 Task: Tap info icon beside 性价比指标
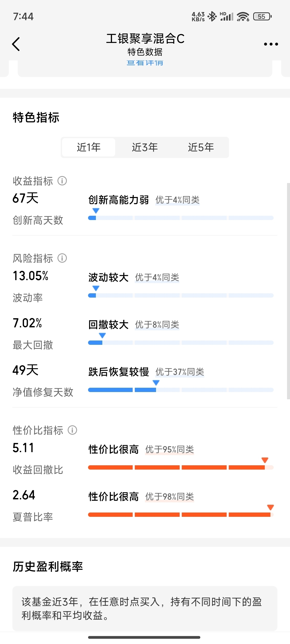coord(72,430)
